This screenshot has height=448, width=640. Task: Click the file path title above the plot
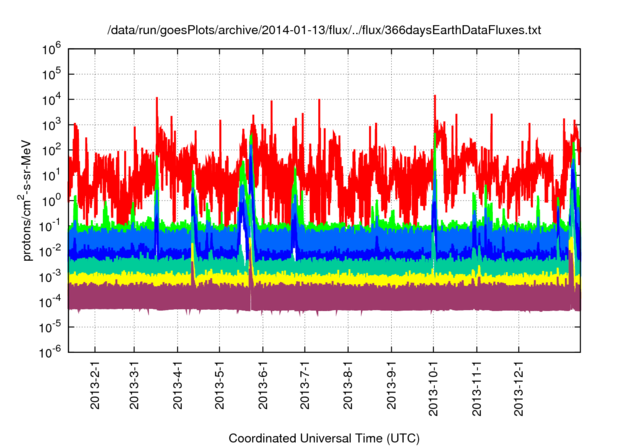click(x=324, y=30)
